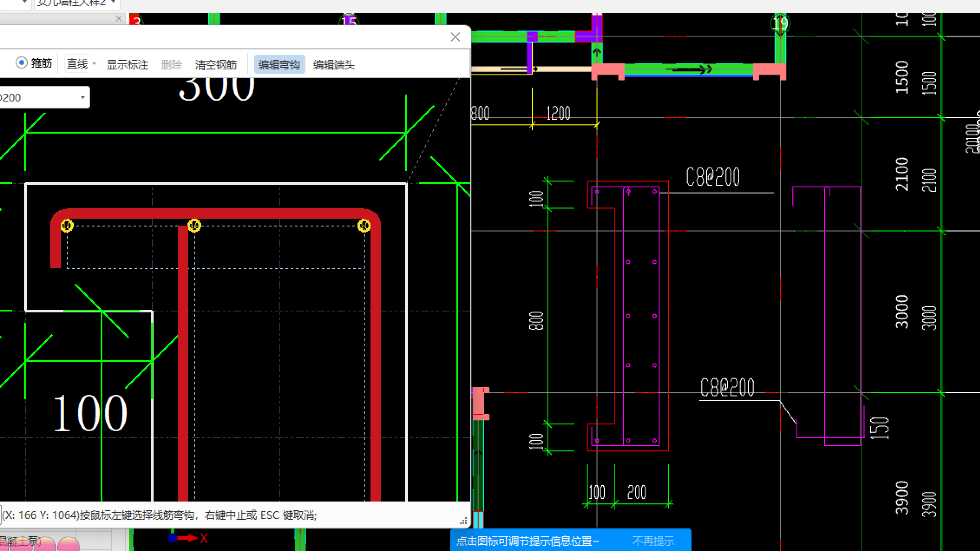Click the dialog resize grip corner
The height and width of the screenshot is (551, 980).
coord(463,521)
